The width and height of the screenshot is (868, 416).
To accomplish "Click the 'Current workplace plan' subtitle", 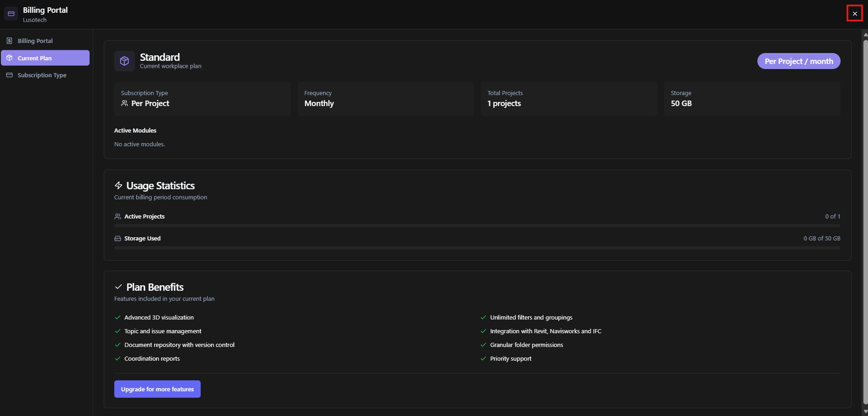I will [x=170, y=66].
